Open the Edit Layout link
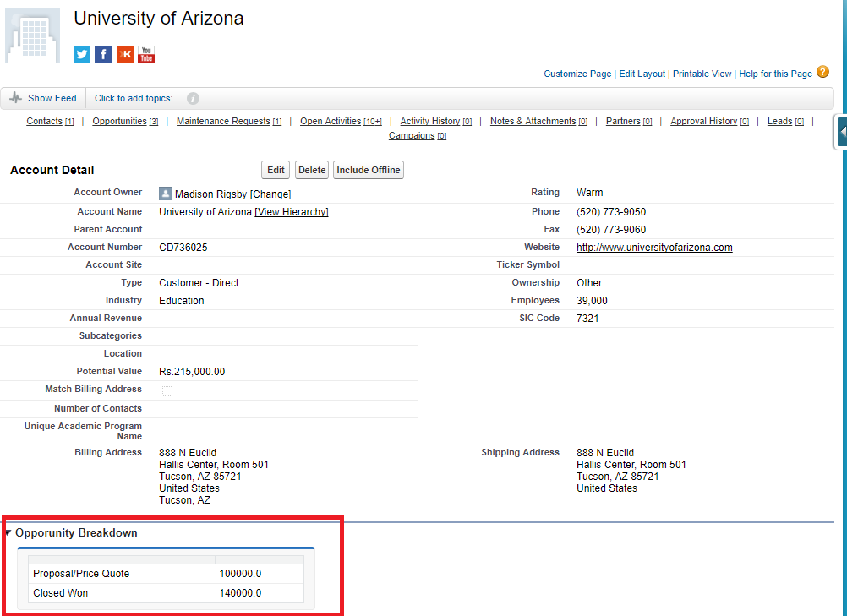 pos(642,74)
